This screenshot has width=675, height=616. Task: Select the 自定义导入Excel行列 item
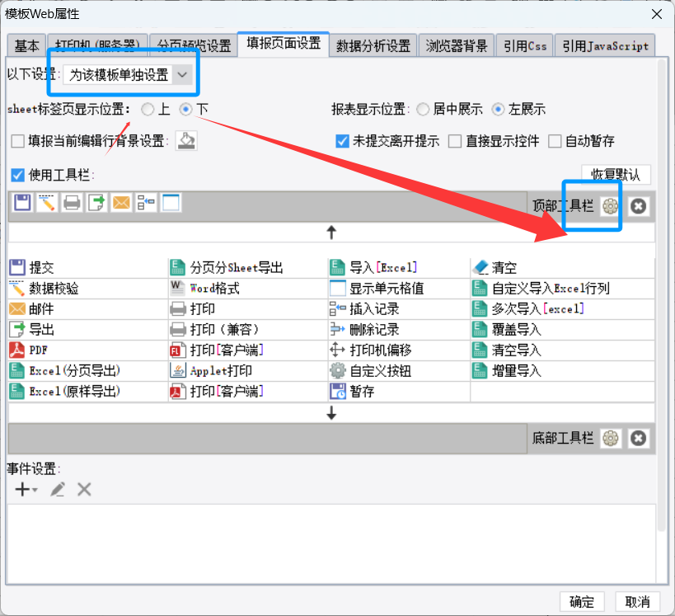click(x=563, y=288)
